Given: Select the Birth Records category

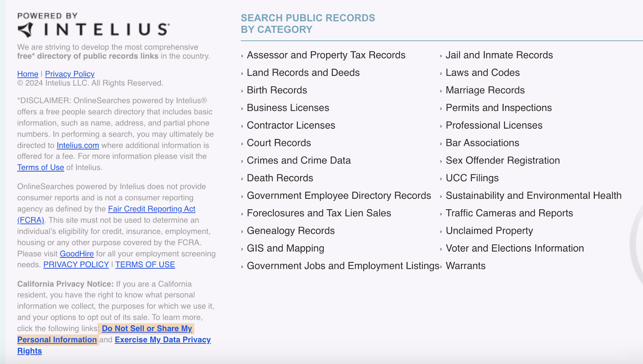Looking at the screenshot, I should click(277, 90).
